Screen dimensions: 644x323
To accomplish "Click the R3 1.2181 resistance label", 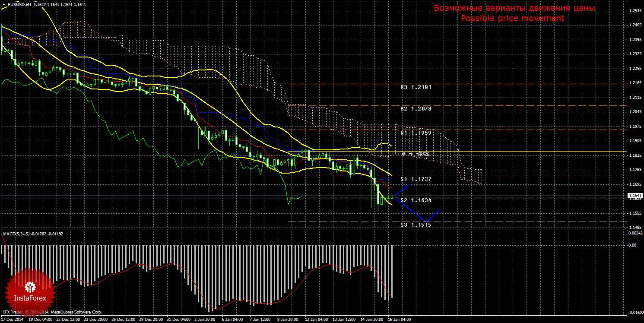I will [x=416, y=87].
